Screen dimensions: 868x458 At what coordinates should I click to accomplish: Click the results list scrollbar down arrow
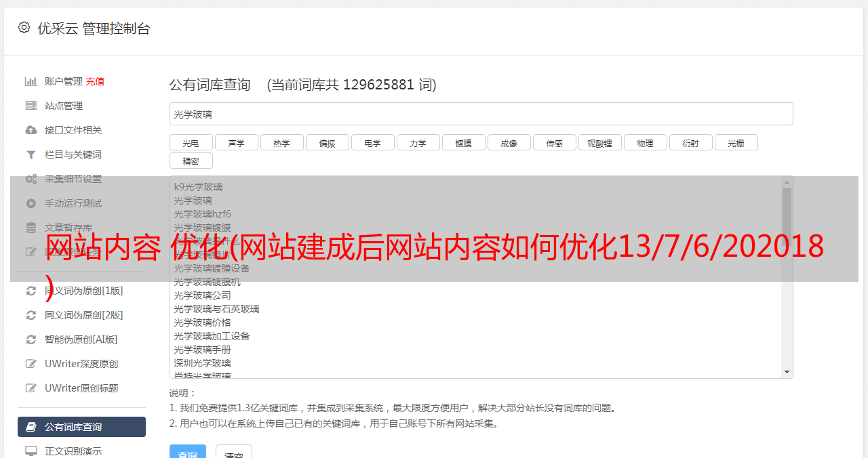tap(787, 372)
